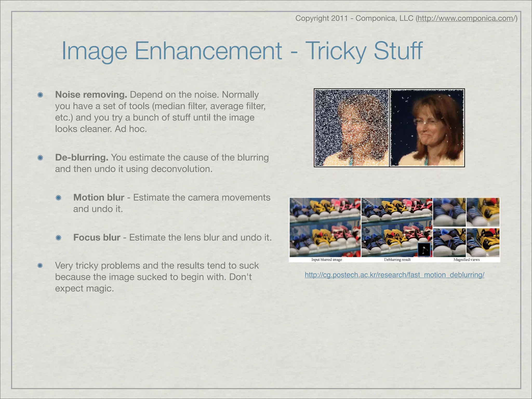Click the noisy portrait image
Screen dimensions: 532x399
tap(351, 128)
